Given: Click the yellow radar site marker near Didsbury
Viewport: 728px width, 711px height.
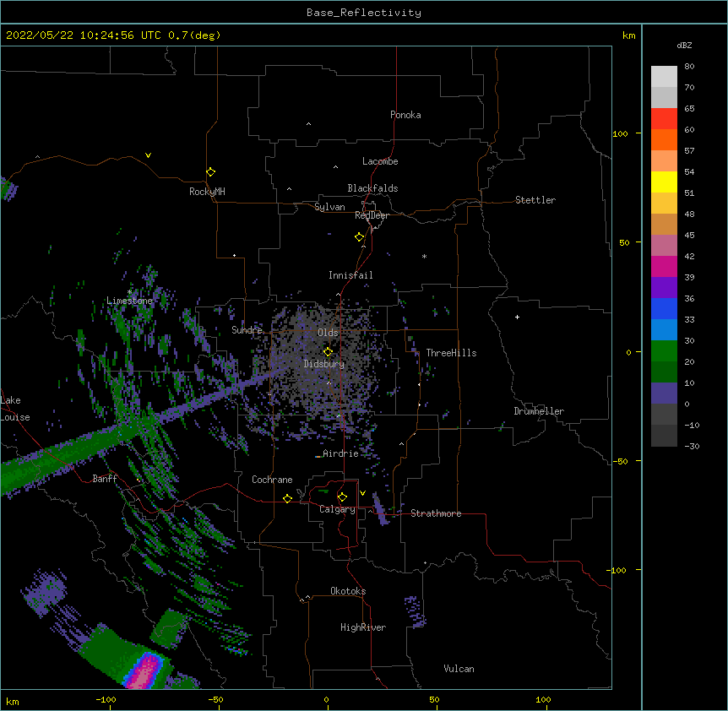Looking at the screenshot, I should [328, 351].
